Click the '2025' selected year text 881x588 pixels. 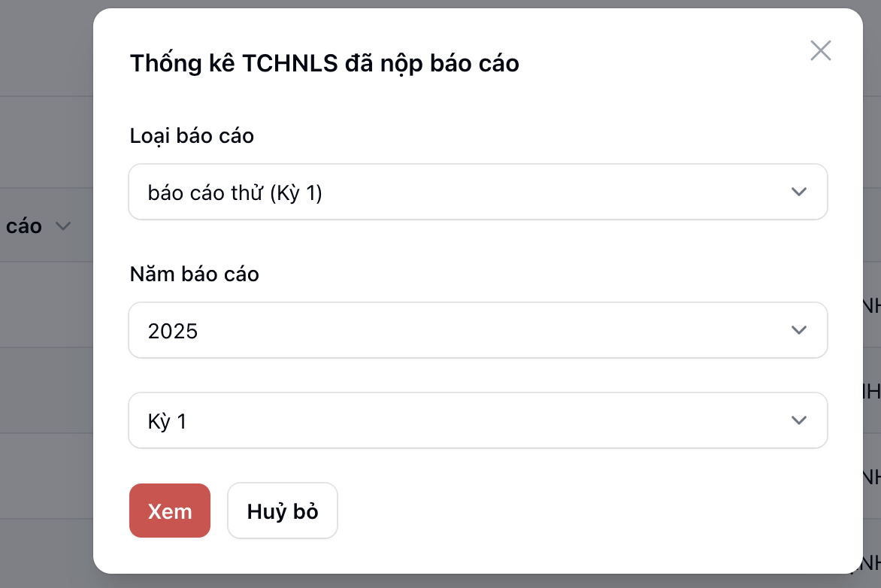pyautogui.click(x=173, y=331)
